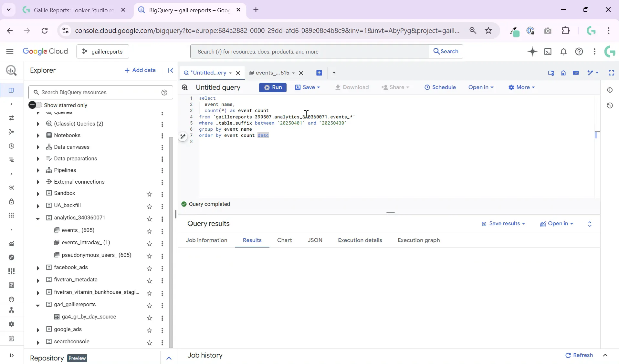The width and height of the screenshot is (619, 364).
Task: Click the Schedule button
Action: pos(440,87)
